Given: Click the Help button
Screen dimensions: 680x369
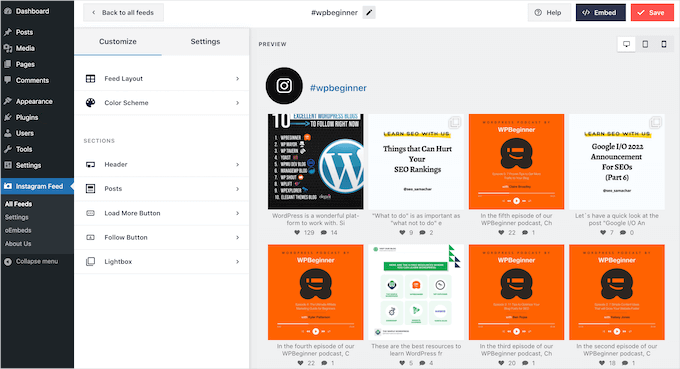Looking at the screenshot, I should tap(548, 13).
